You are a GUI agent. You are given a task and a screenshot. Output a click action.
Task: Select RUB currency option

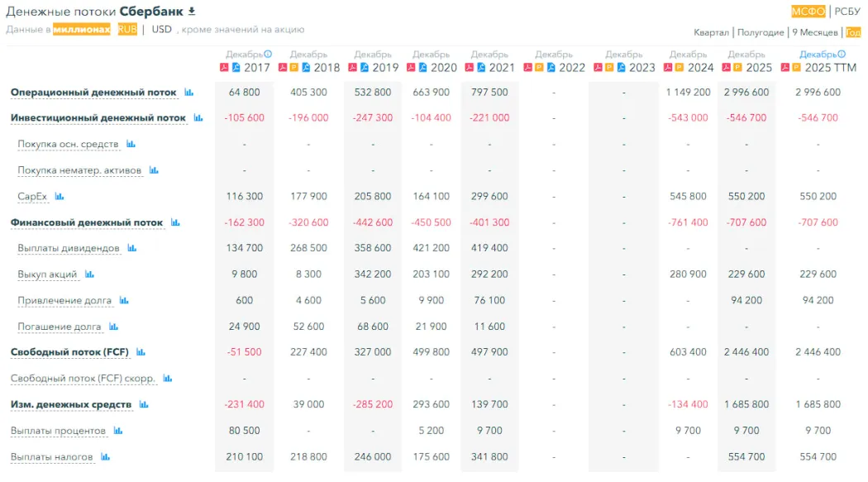[127, 29]
